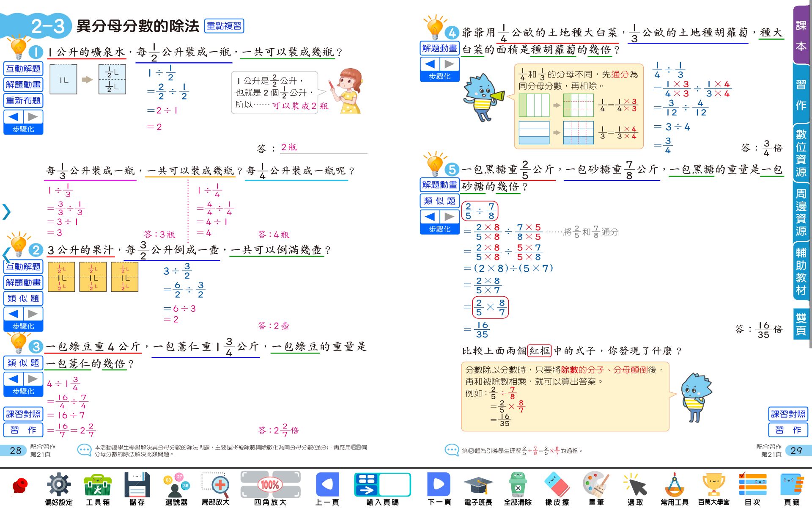The height and width of the screenshot is (508, 812).
Task: Expand the 周邊資源 side tab
Action: (x=801, y=213)
